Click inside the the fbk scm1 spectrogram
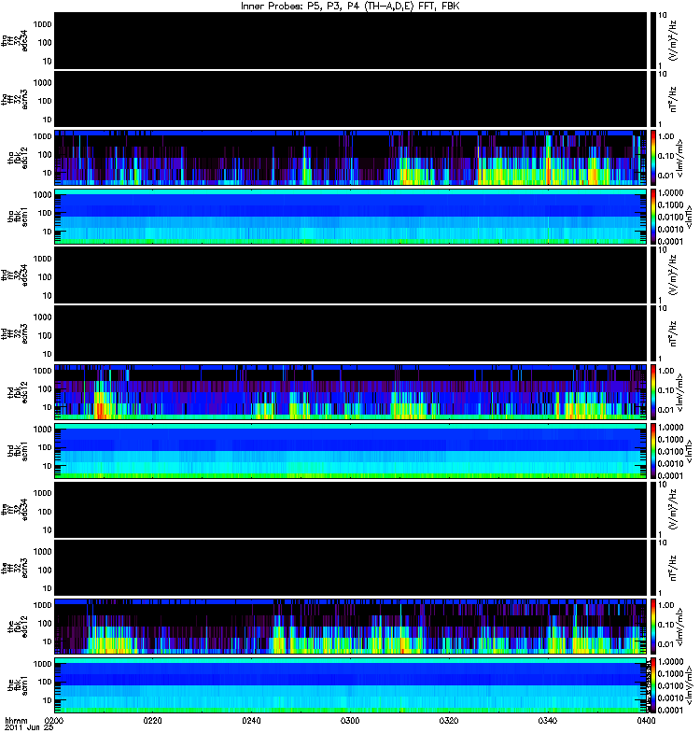 [x=351, y=685]
